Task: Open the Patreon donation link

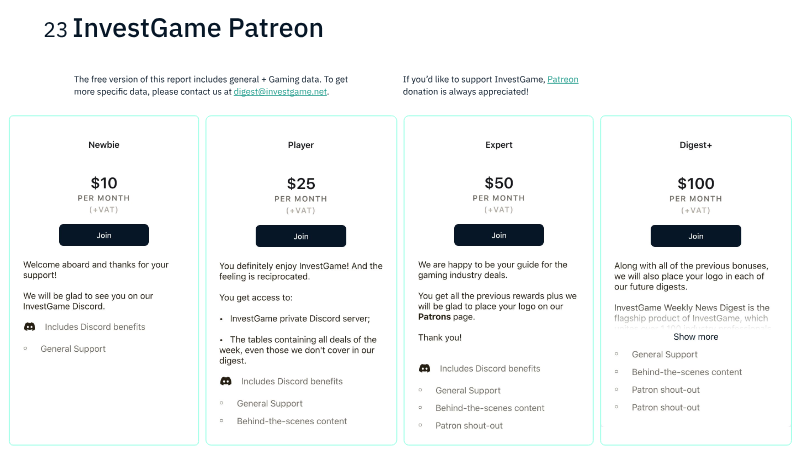Action: click(x=562, y=79)
